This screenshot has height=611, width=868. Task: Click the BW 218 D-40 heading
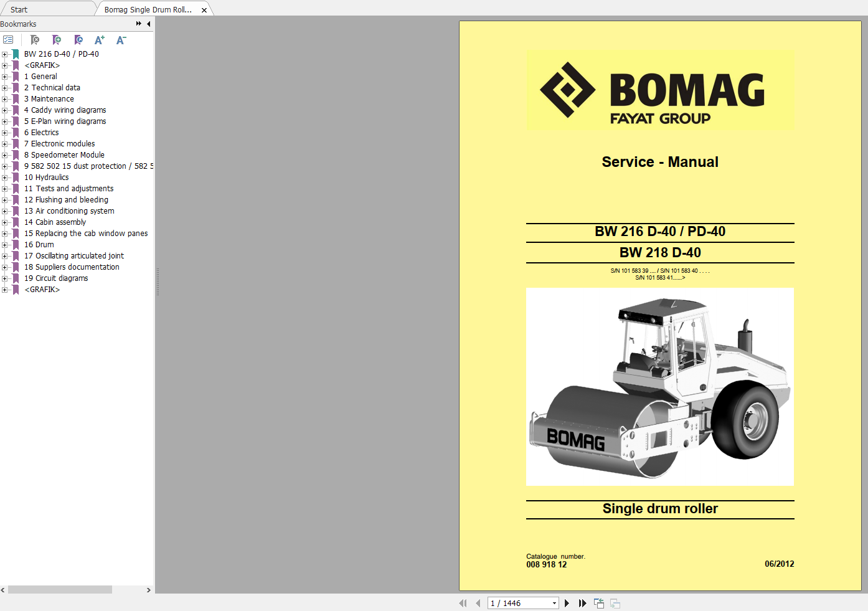pyautogui.click(x=660, y=252)
